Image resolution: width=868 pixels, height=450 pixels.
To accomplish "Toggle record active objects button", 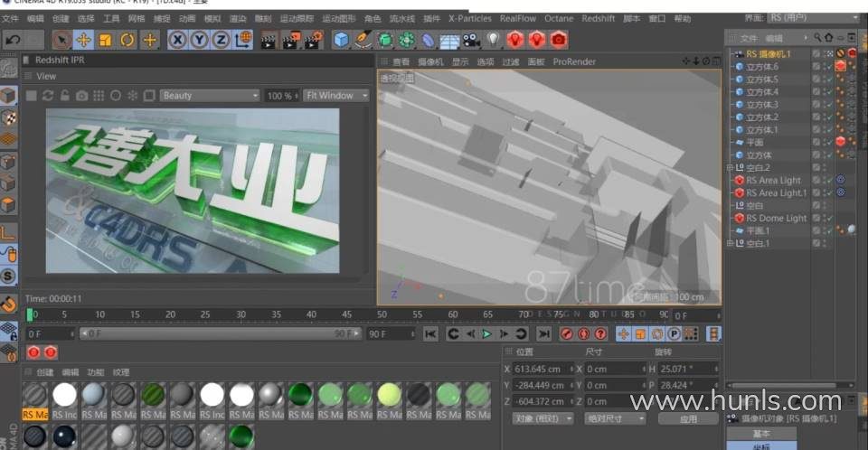I will coord(566,333).
